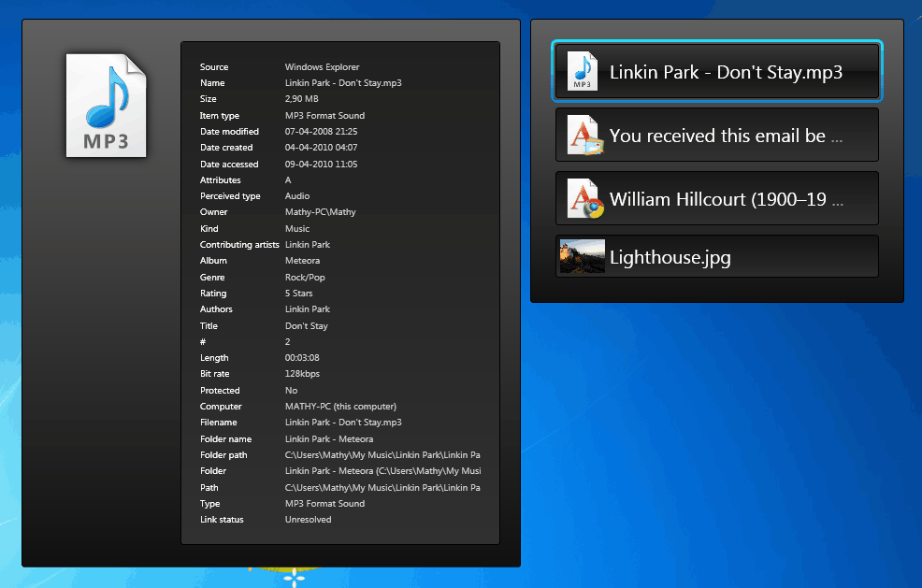The width and height of the screenshot is (922, 588).
Task: Click the Genre value 'Rock/Pop'
Action: pyautogui.click(x=304, y=277)
